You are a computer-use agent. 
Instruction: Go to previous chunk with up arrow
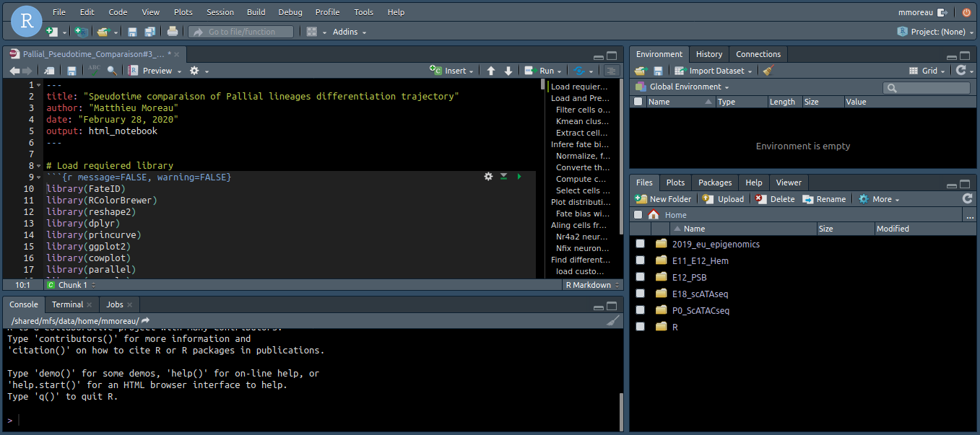(x=491, y=71)
